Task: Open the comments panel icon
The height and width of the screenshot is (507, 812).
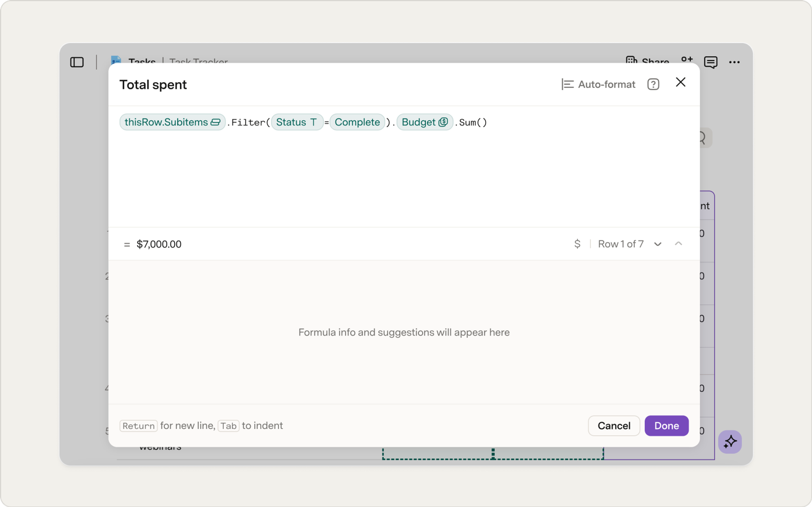Action: 710,62
